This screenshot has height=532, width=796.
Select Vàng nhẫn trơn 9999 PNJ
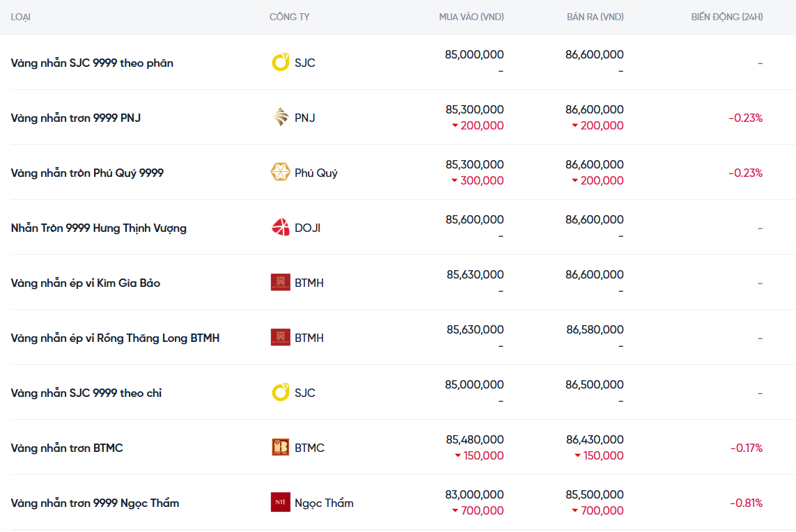tap(76, 118)
